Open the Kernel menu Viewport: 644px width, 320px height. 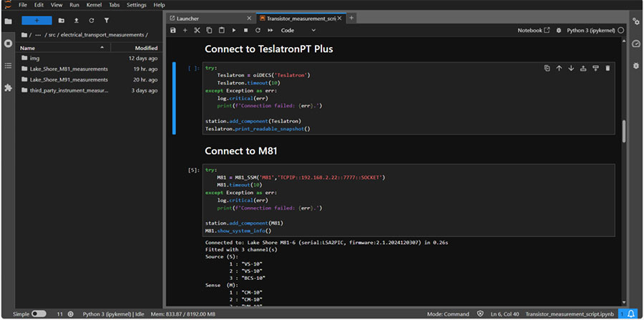(x=94, y=5)
